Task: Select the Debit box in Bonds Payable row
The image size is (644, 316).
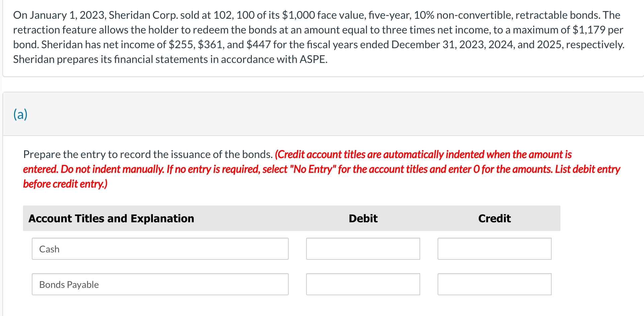Action: tap(363, 284)
